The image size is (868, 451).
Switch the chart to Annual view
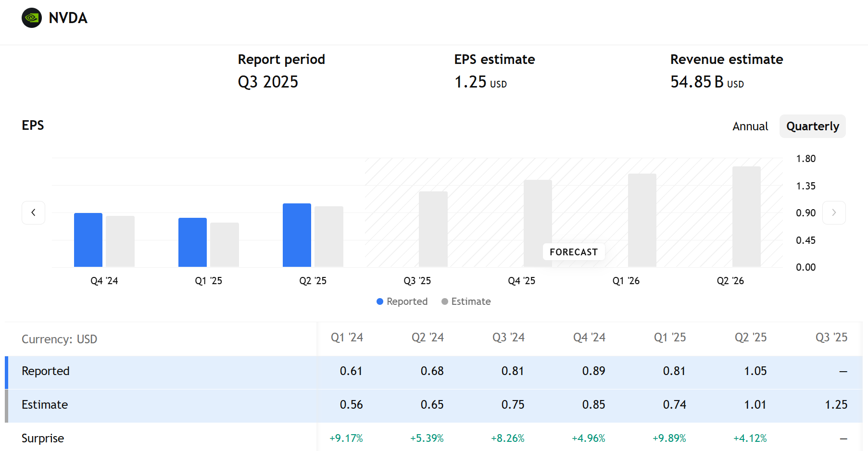point(750,126)
